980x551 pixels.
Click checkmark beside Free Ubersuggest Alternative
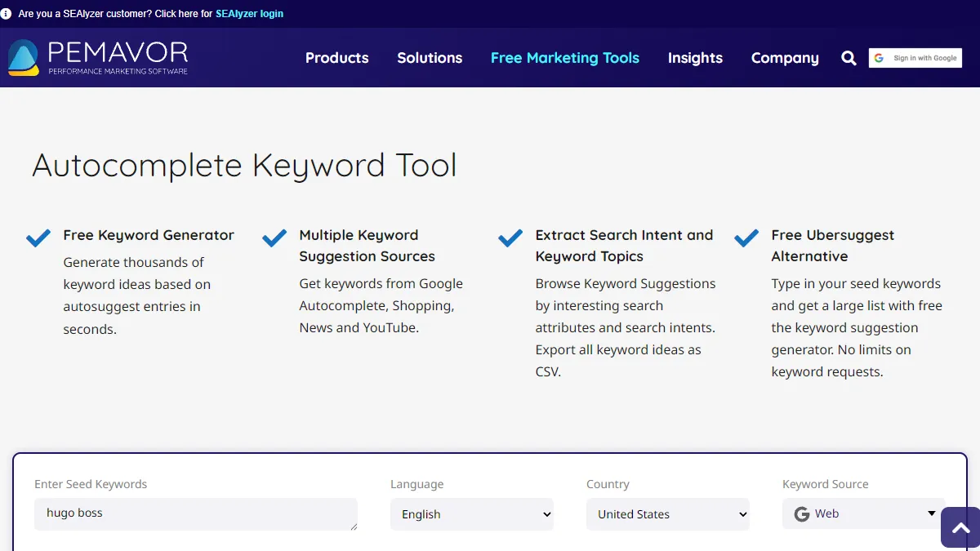746,238
